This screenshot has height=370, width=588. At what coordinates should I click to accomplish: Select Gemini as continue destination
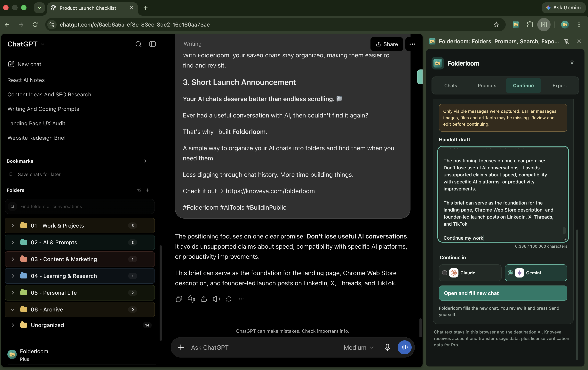click(536, 273)
